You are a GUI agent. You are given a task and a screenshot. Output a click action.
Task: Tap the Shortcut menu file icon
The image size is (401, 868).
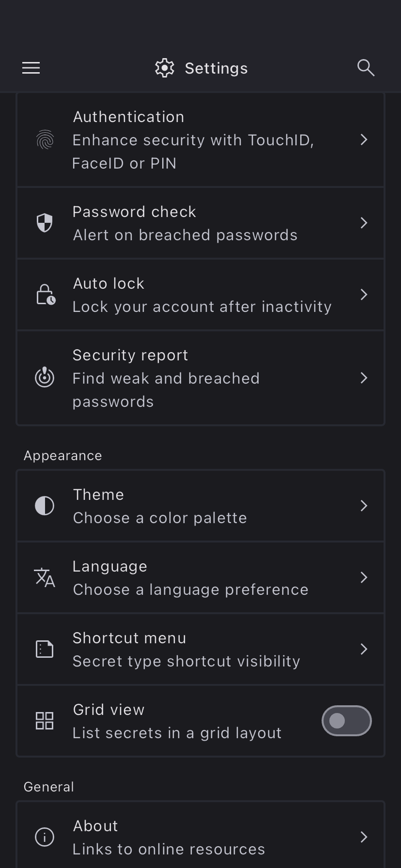[45, 649]
